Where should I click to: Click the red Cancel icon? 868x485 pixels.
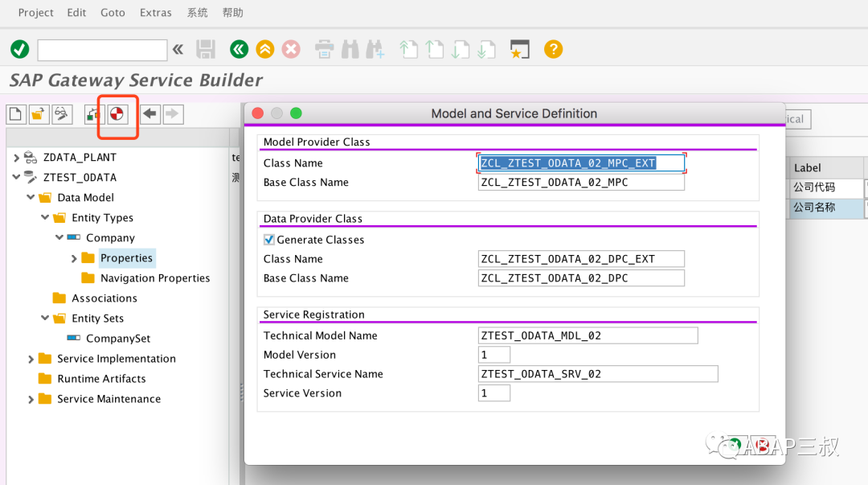click(x=291, y=49)
